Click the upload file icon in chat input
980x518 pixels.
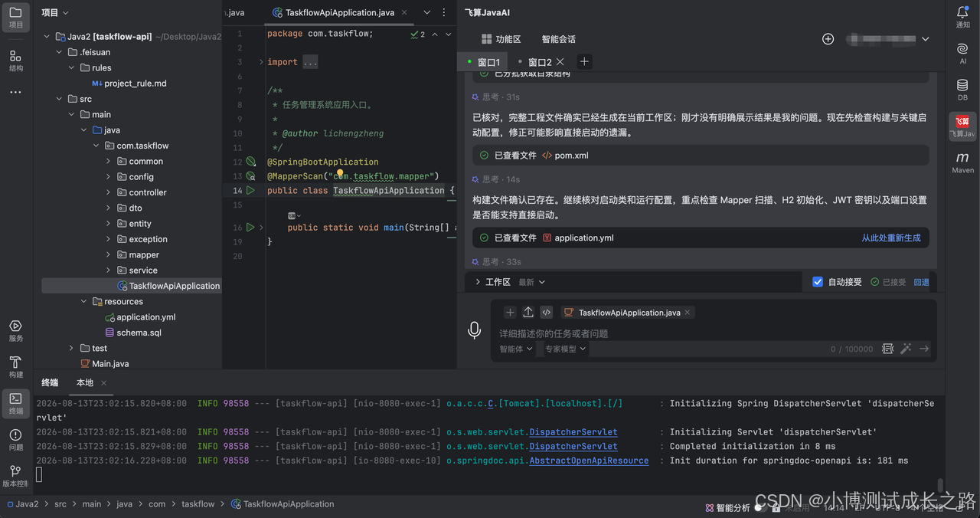click(528, 312)
